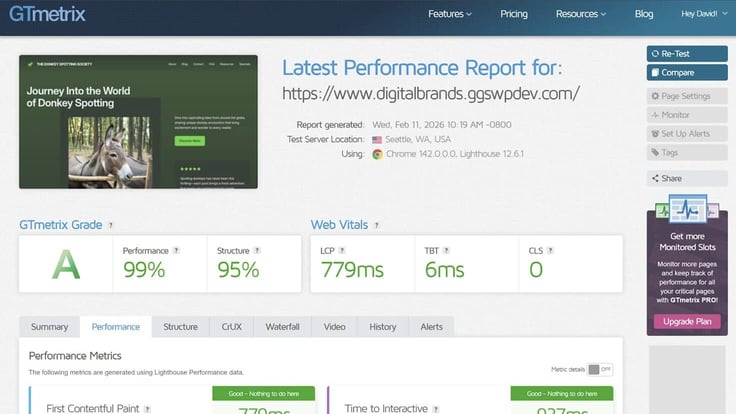Click the Good label above Time to Interactive
The image size is (736, 414).
tap(562, 394)
